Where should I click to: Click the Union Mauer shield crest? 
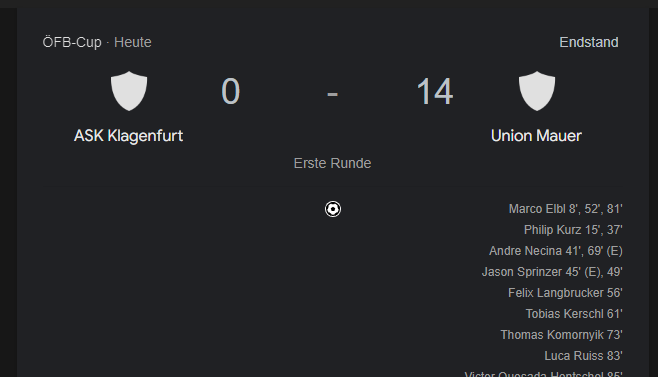(537, 91)
